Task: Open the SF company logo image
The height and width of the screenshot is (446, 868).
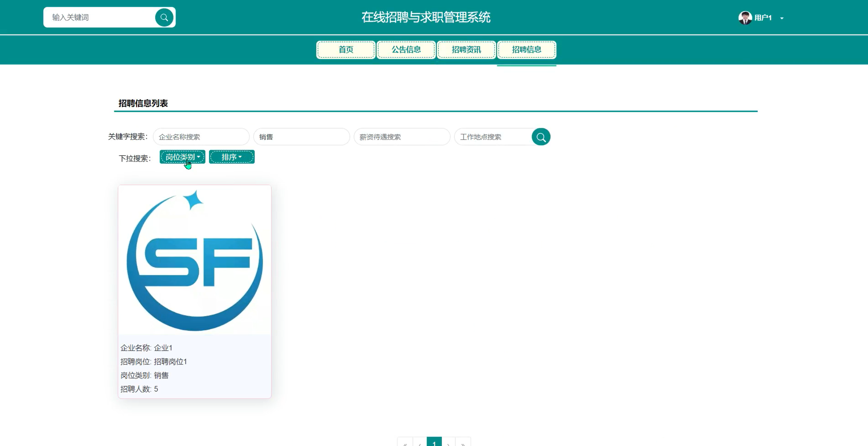Action: (x=195, y=260)
